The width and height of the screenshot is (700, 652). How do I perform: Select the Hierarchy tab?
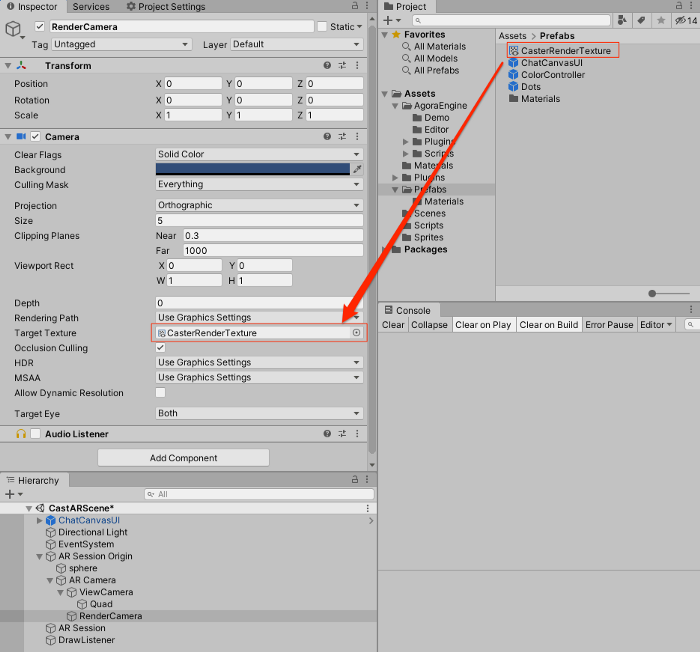coord(34,480)
